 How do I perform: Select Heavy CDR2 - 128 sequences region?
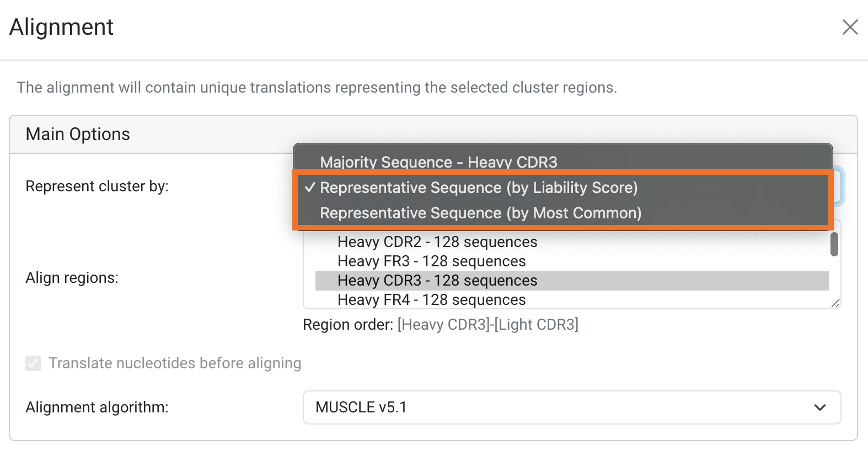(x=437, y=242)
